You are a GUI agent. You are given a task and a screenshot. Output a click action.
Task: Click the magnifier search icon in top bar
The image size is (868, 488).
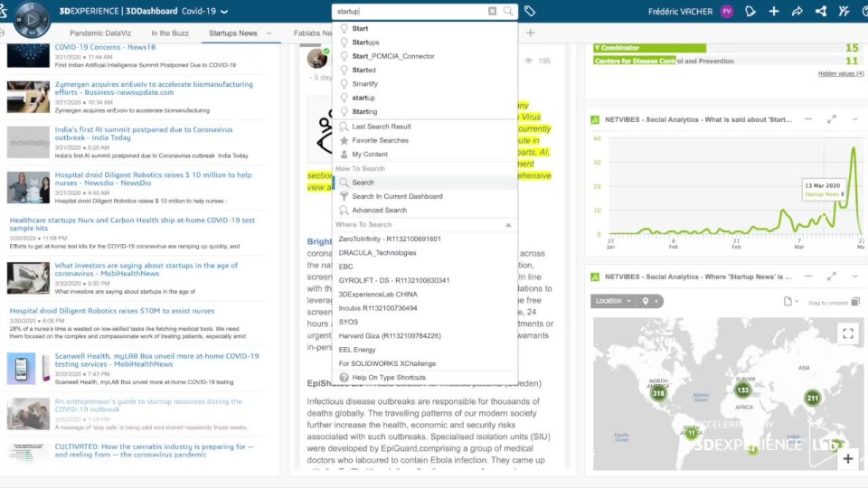tap(507, 11)
